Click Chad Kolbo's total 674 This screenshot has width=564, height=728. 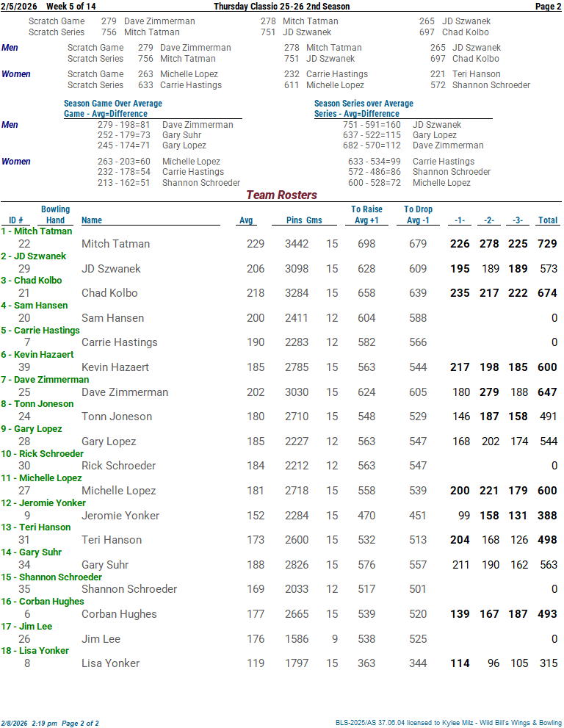(x=547, y=293)
